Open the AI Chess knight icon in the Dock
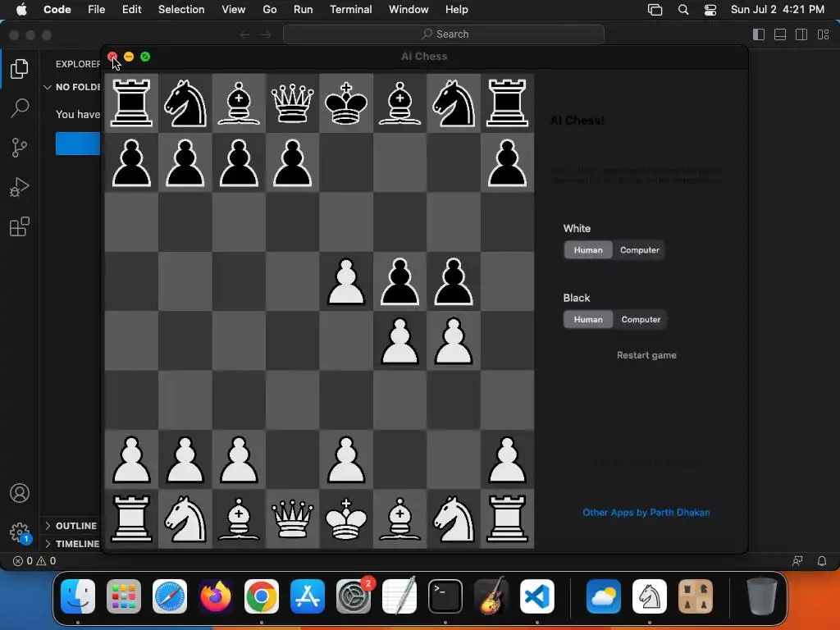840x630 pixels. tap(650, 596)
